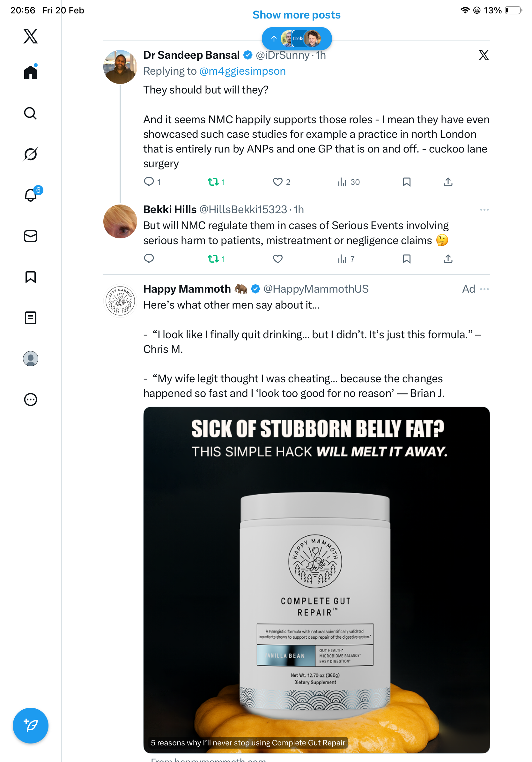Open the Lists icon in sidebar
The image size is (532, 762).
[x=31, y=317]
